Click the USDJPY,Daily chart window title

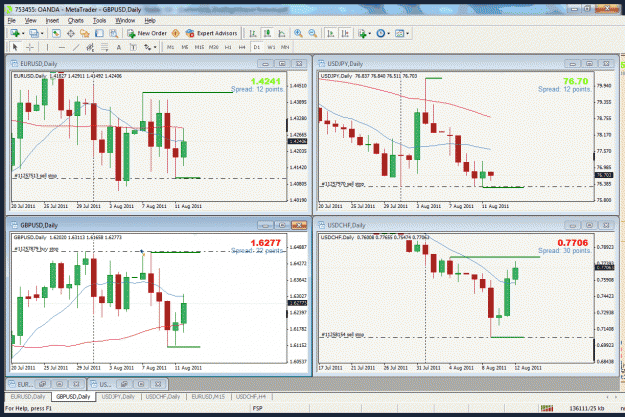[345, 64]
